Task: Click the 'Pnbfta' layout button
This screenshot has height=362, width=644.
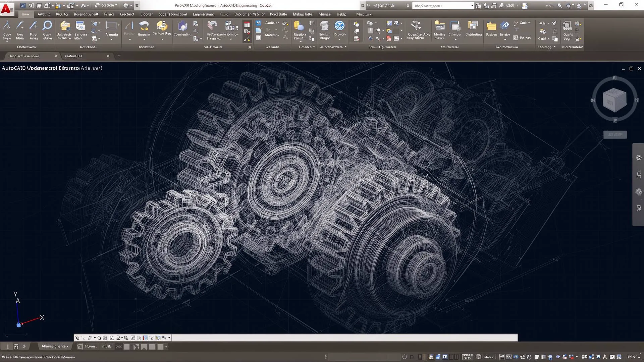Action: pos(106,347)
